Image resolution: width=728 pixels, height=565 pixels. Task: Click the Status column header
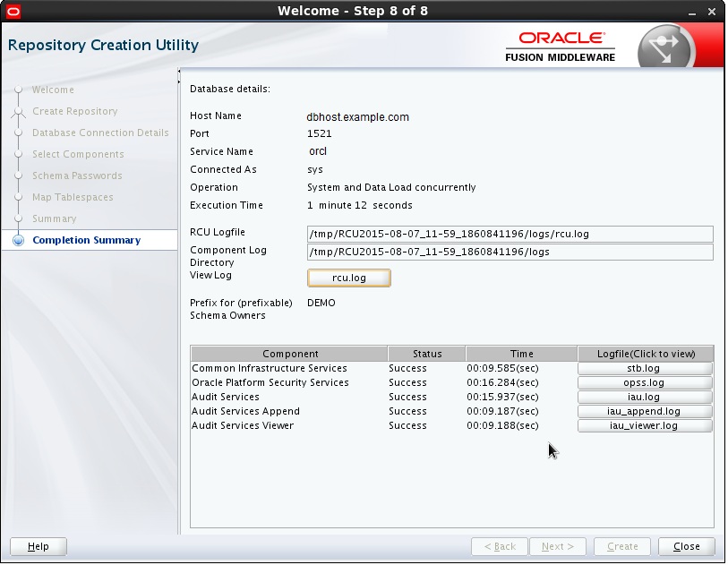click(427, 354)
